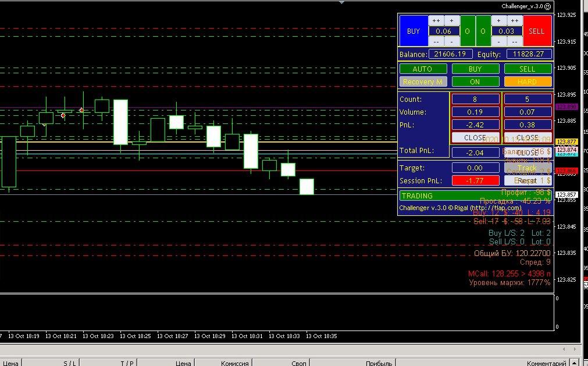Screen dimensions: 588x366
Task: Open the http://tlap.com link in the panel footer
Action: (x=496, y=208)
